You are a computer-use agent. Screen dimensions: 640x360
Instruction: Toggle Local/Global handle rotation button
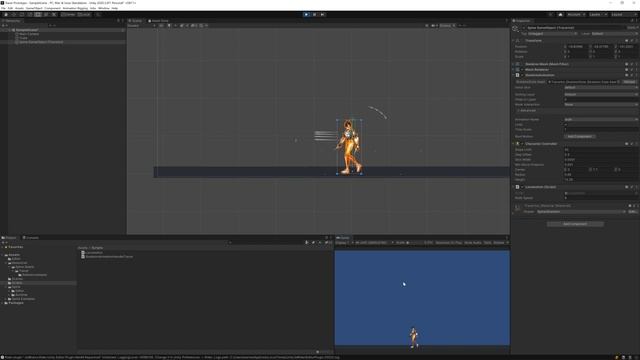click(x=84, y=14)
